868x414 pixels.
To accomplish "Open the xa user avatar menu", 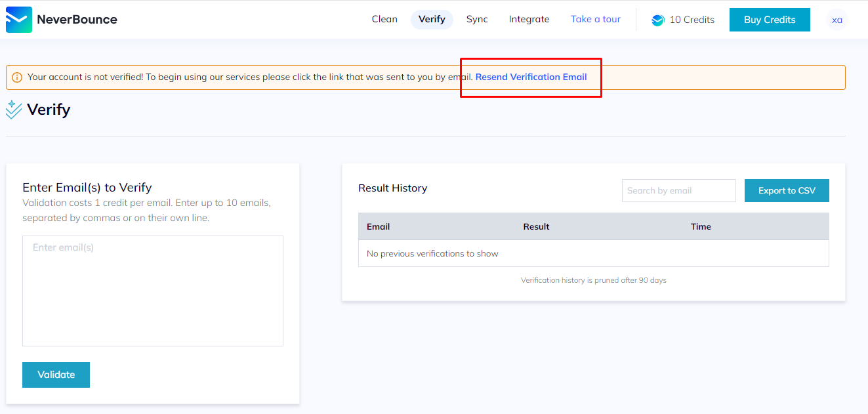I will pos(837,20).
